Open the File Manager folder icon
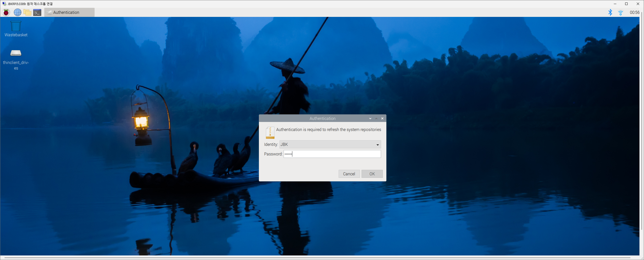This screenshot has width=644, height=260. (27, 12)
